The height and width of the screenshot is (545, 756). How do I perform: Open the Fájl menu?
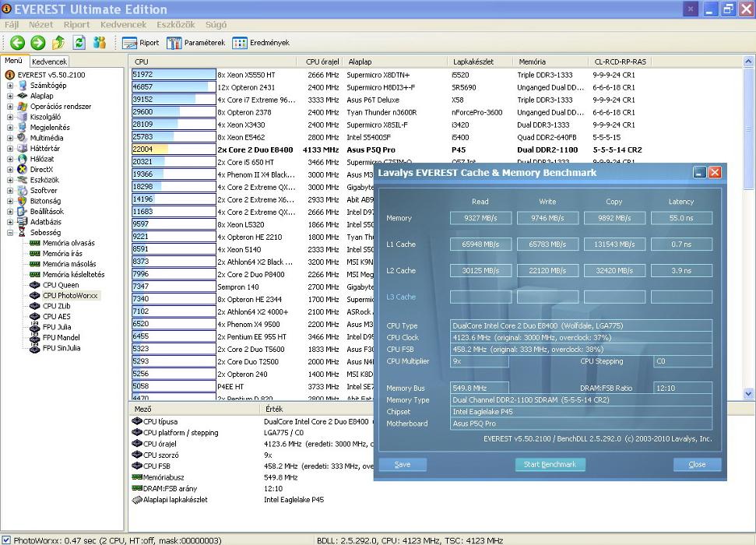click(x=12, y=25)
